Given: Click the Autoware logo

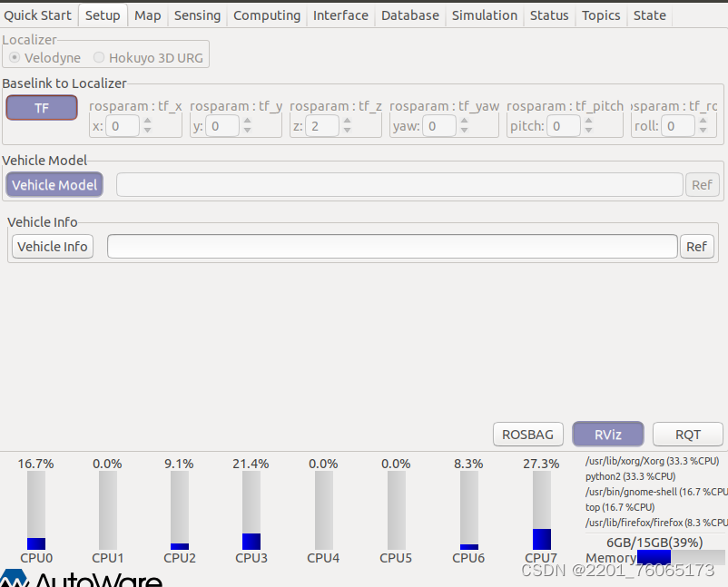Looking at the screenshot, I should pos(13,577).
